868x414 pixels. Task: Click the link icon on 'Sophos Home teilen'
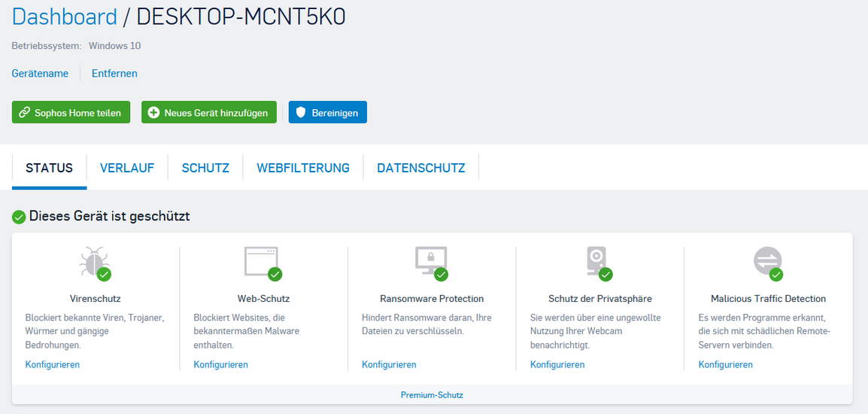[x=24, y=112]
